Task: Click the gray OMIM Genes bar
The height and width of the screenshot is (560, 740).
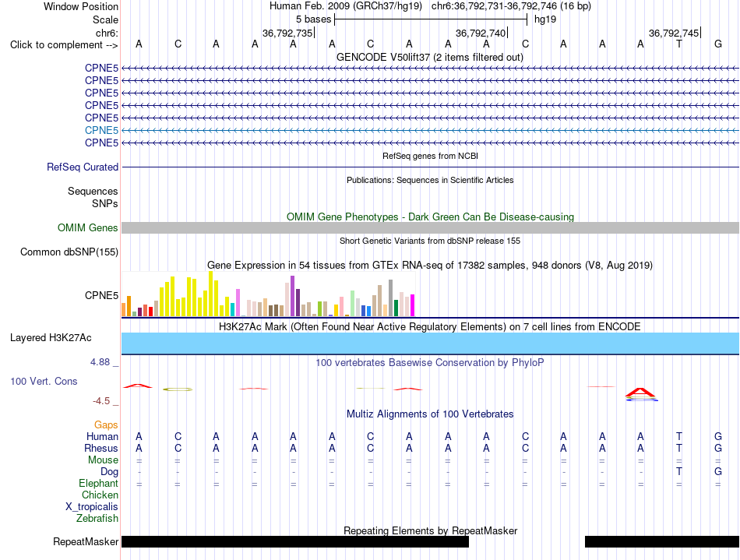Action: pyautogui.click(x=431, y=228)
